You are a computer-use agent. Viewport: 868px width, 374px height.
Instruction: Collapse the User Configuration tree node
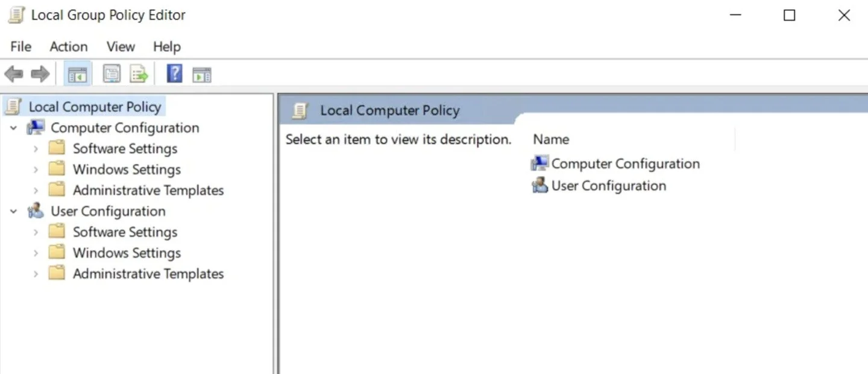click(14, 212)
